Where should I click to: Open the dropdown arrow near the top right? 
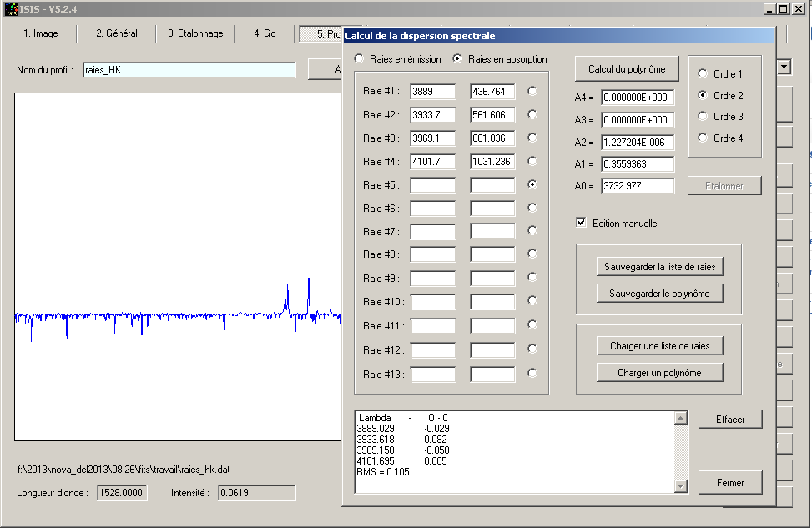pos(782,67)
